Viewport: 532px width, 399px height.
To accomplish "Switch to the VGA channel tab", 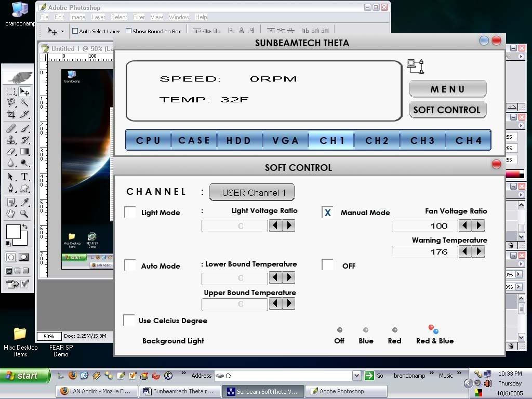I will tap(285, 140).
